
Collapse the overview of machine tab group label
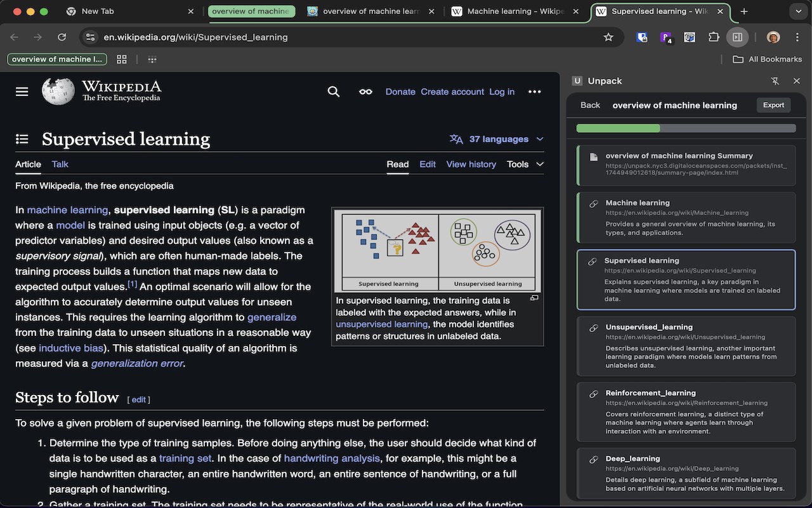coord(251,11)
